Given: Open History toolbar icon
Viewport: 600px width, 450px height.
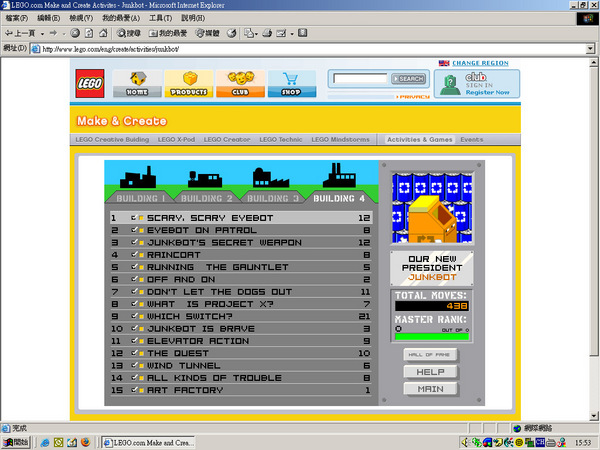Looking at the screenshot, I should click(232, 33).
